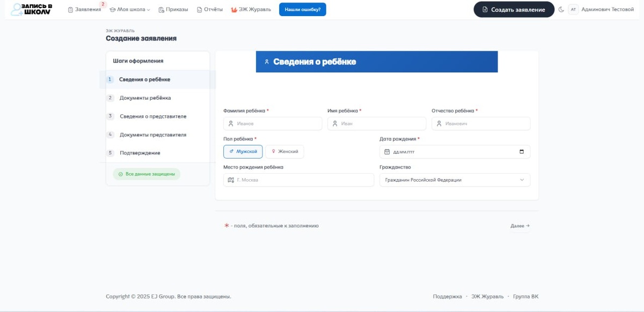Click the Создание заявления heading
Viewport: 644px width, 312px height.
141,39
